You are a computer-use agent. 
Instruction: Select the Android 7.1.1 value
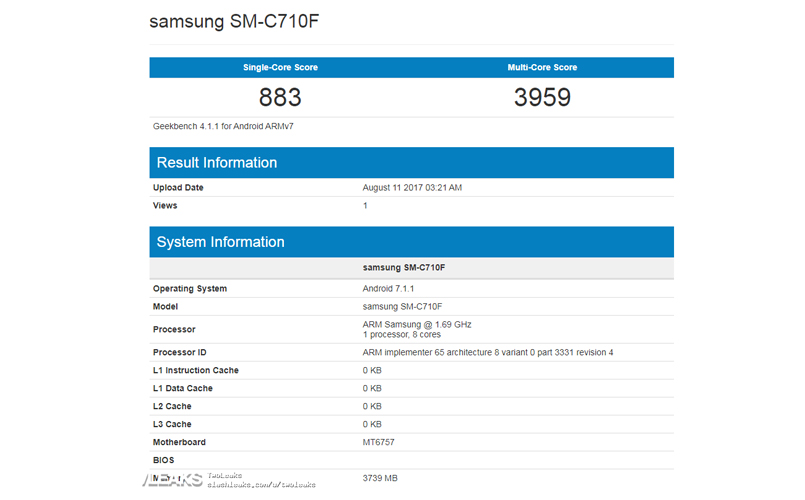(388, 289)
